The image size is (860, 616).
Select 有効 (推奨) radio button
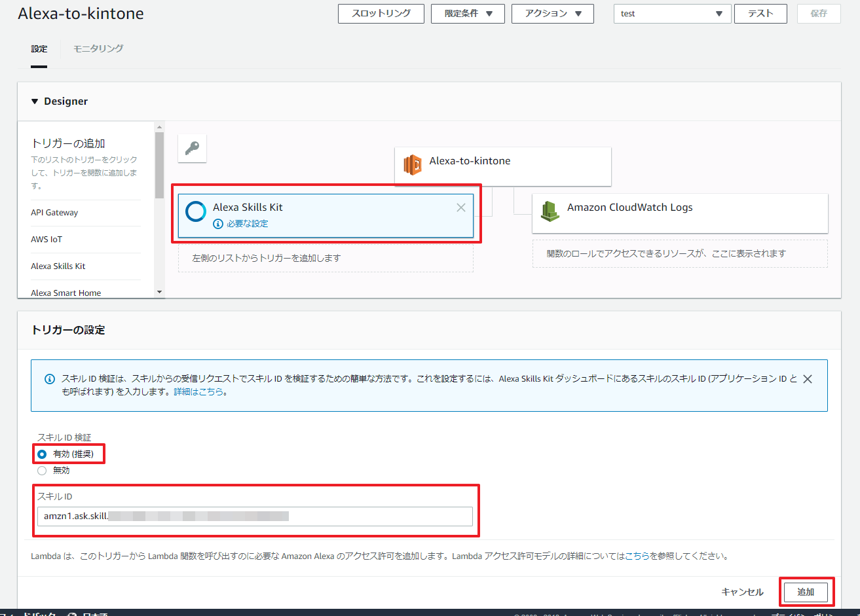click(42, 454)
